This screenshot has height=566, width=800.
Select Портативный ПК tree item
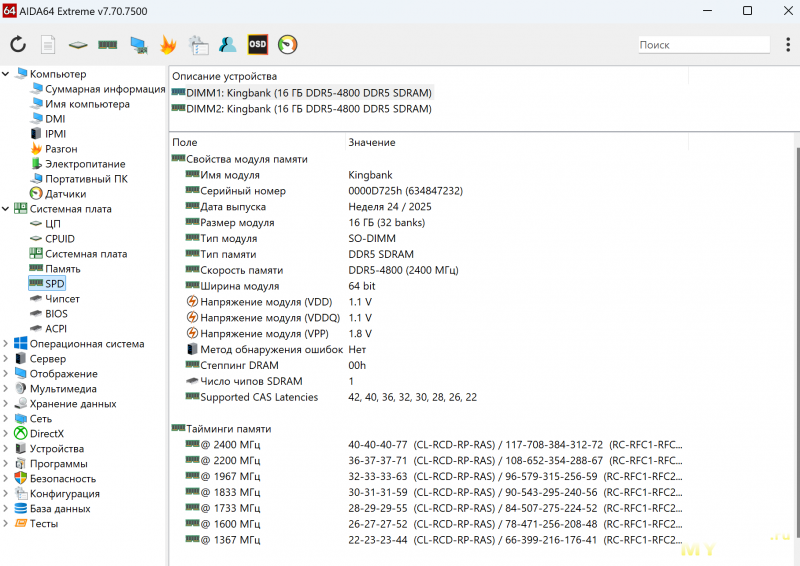tap(86, 179)
